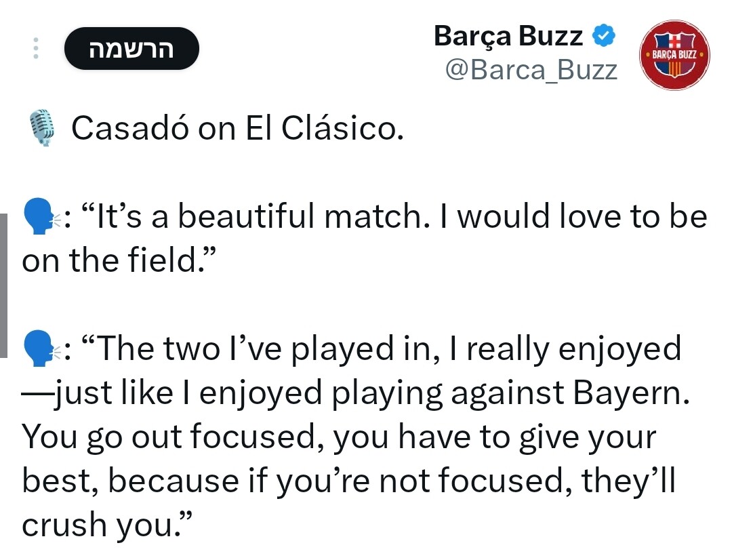Click the second speaking head emoji

[x=40, y=348]
